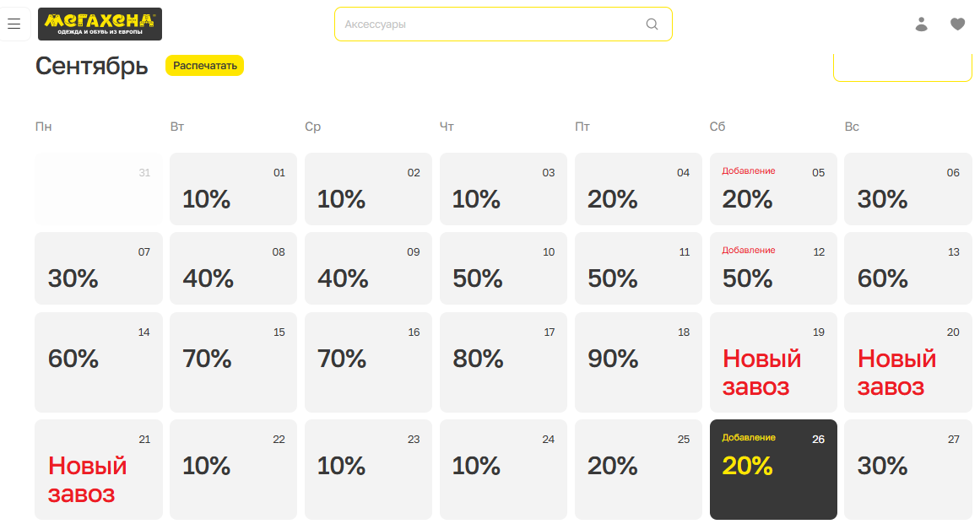Click the search magnifier icon
This screenshot has height=524, width=980.
(652, 24)
